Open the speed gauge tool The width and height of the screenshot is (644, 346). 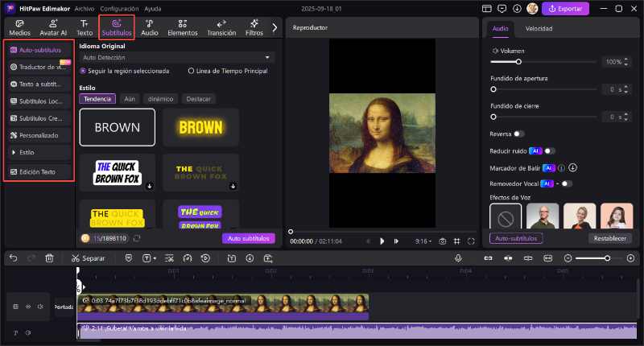click(188, 258)
